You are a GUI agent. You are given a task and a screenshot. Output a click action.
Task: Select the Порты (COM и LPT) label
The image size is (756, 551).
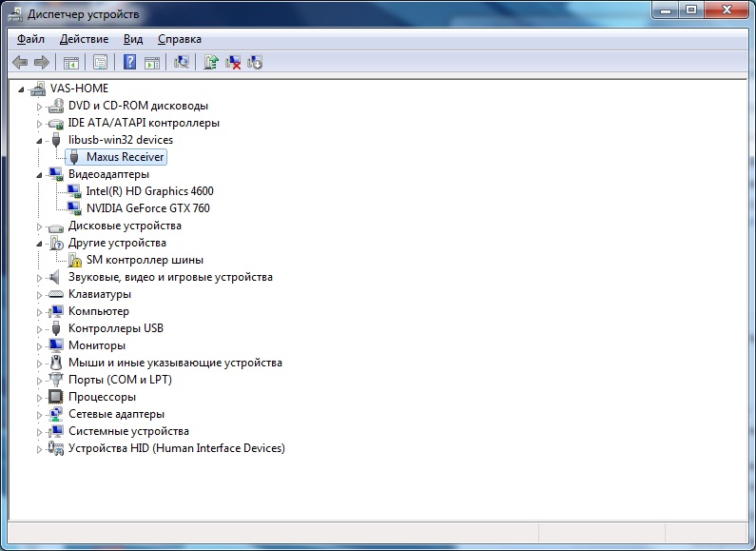point(120,380)
